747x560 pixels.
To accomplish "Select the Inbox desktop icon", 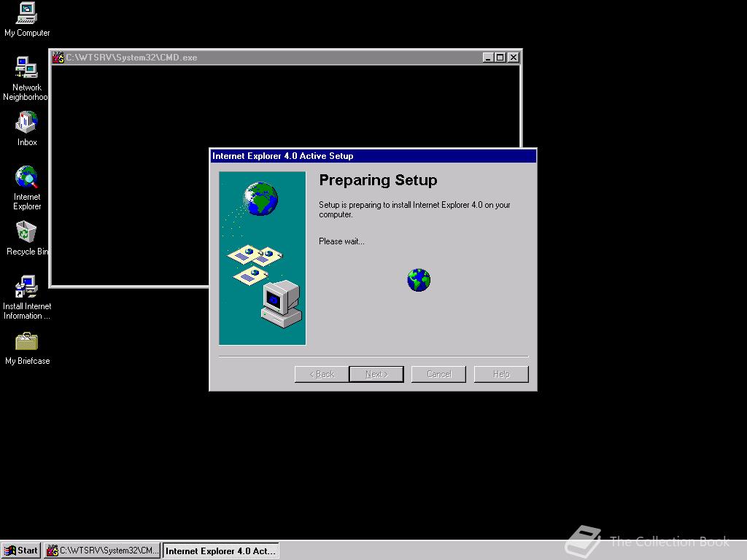I will [27, 128].
